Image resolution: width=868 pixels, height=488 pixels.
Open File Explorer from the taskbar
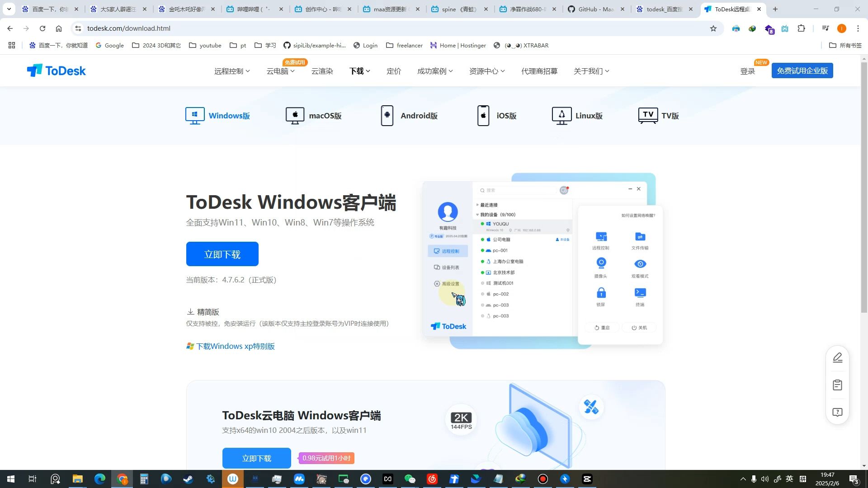click(x=78, y=479)
